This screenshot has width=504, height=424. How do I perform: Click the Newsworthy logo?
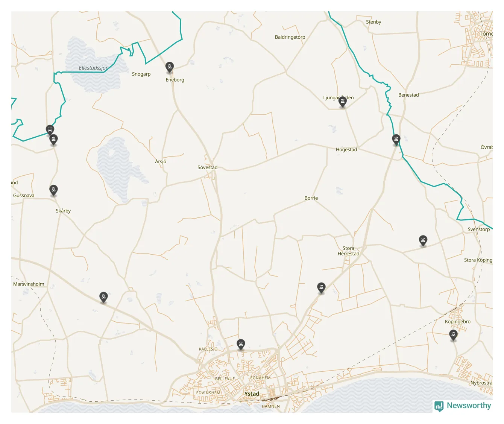pyautogui.click(x=463, y=406)
